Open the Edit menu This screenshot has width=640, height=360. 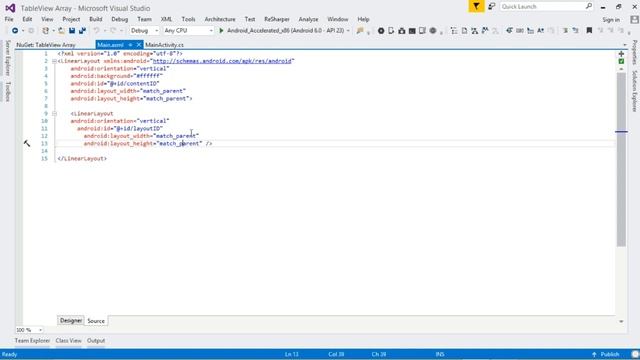pyautogui.click(x=27, y=19)
